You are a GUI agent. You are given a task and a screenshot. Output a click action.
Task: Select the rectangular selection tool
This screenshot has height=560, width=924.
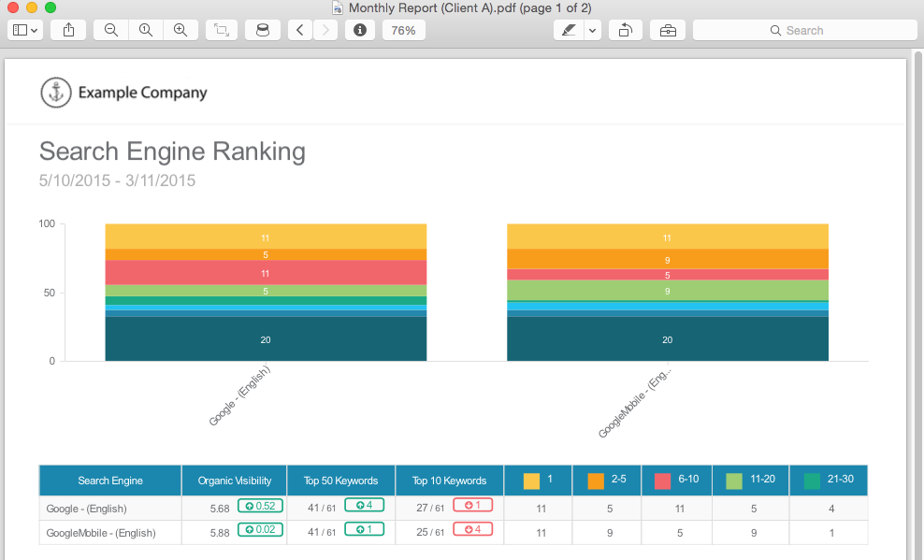click(221, 30)
